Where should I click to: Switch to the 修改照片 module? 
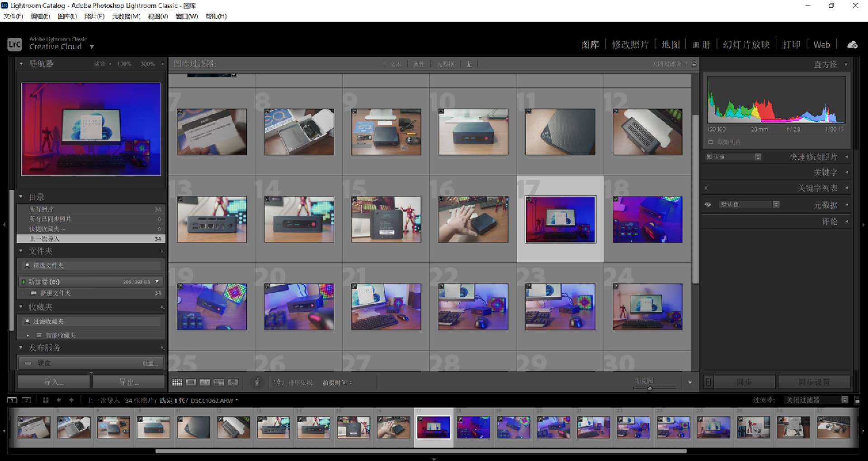pos(630,45)
